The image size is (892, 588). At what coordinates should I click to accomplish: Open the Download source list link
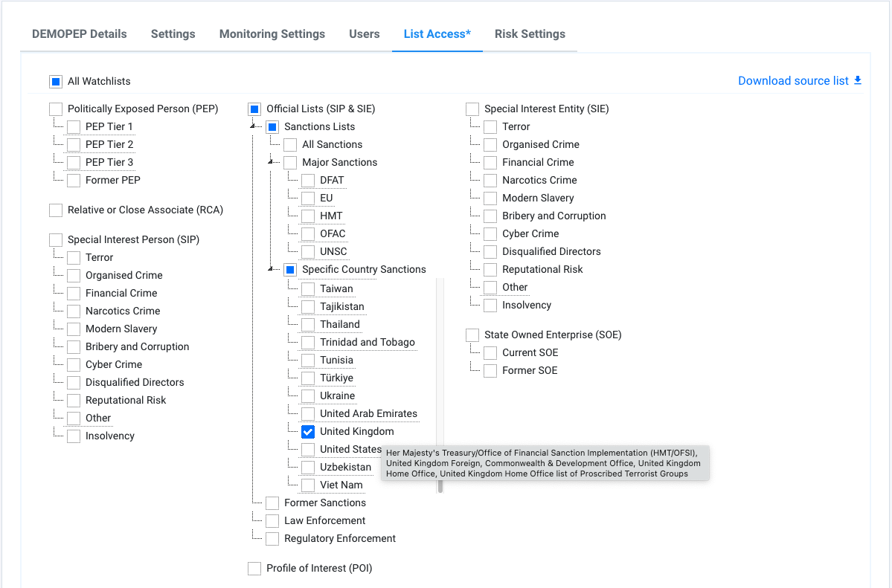click(x=793, y=81)
